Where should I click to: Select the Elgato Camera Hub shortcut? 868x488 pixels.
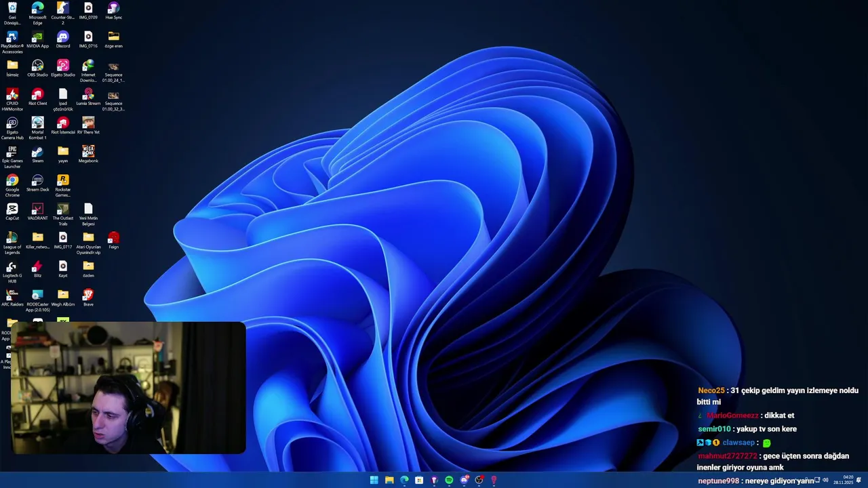point(12,128)
